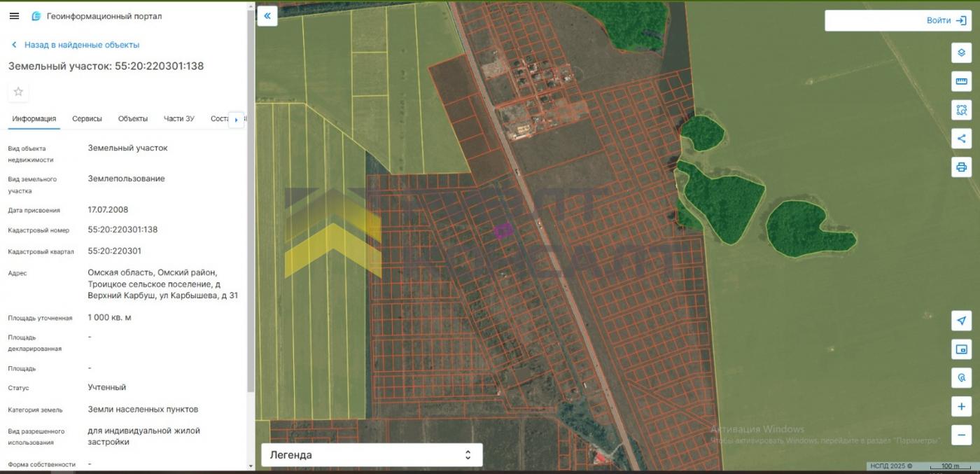Image resolution: width=980 pixels, height=474 pixels.
Task: Add the parcel to favorites with the star
Action: [19, 92]
